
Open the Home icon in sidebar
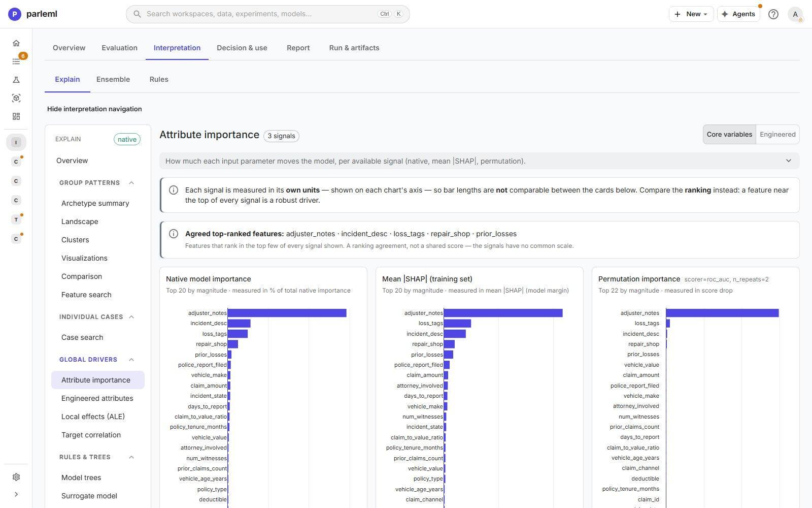click(16, 43)
